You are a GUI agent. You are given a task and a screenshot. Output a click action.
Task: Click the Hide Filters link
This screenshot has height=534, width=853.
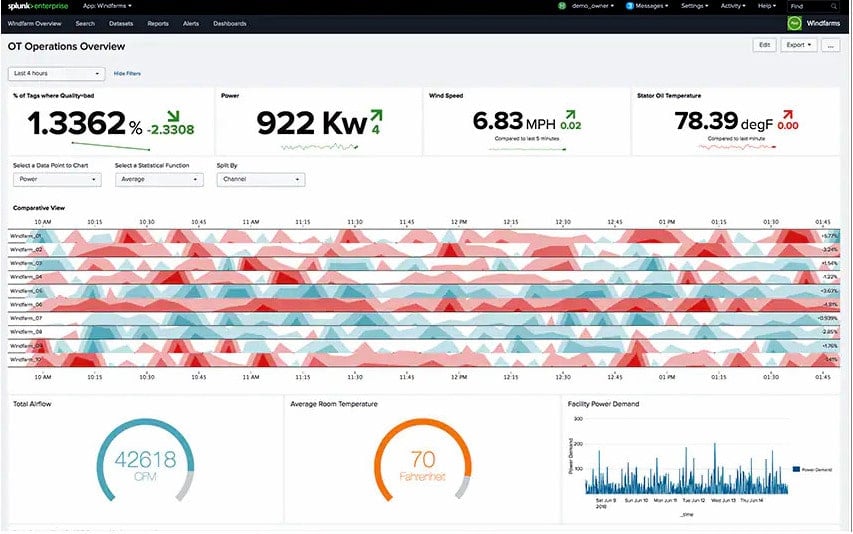[127, 73]
